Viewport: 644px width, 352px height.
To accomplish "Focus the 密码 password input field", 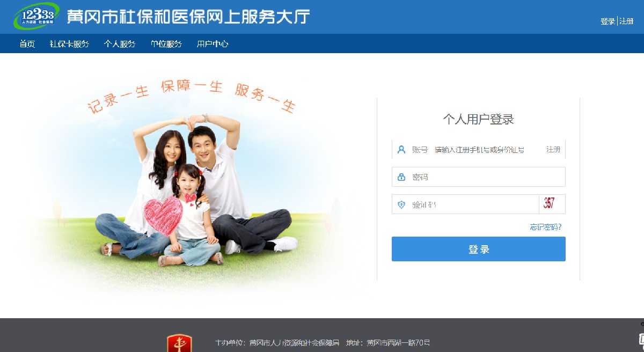I will click(x=479, y=177).
